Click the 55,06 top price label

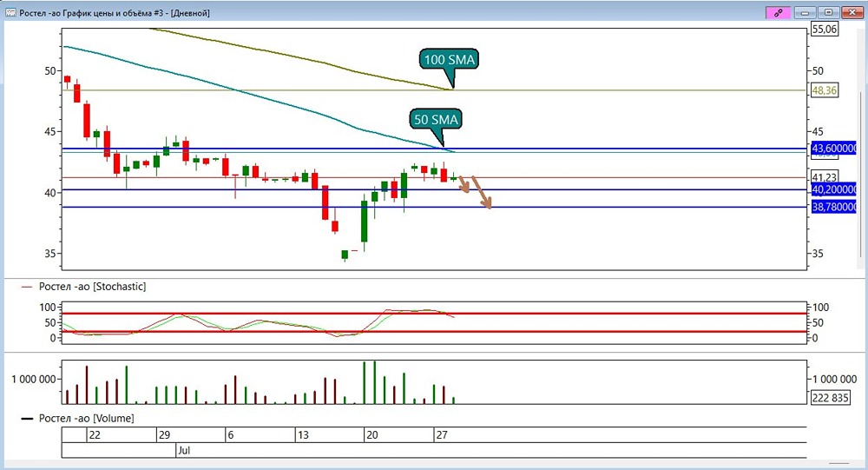825,29
